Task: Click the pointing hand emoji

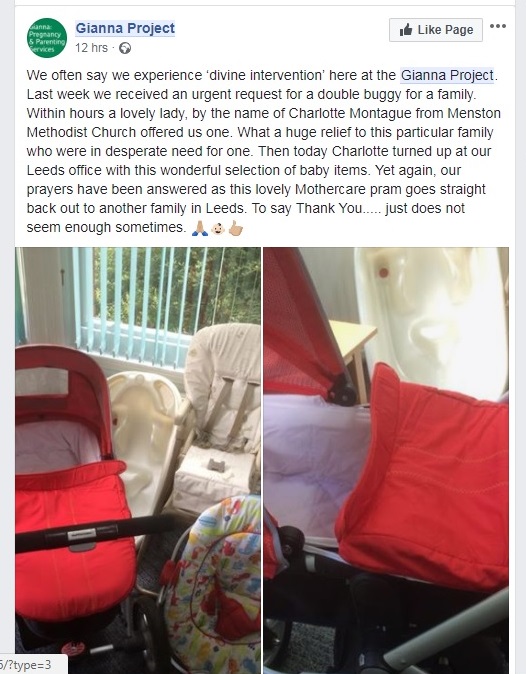Action: [235, 228]
